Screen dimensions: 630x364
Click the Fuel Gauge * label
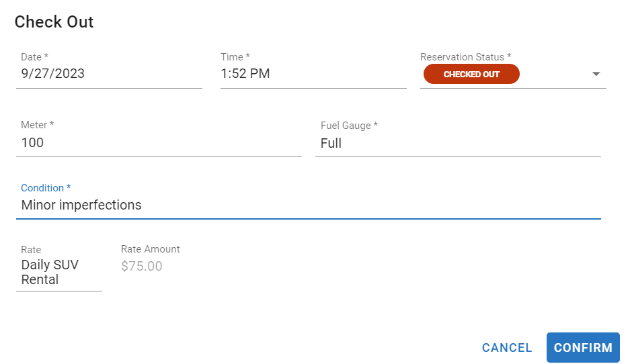pos(349,126)
